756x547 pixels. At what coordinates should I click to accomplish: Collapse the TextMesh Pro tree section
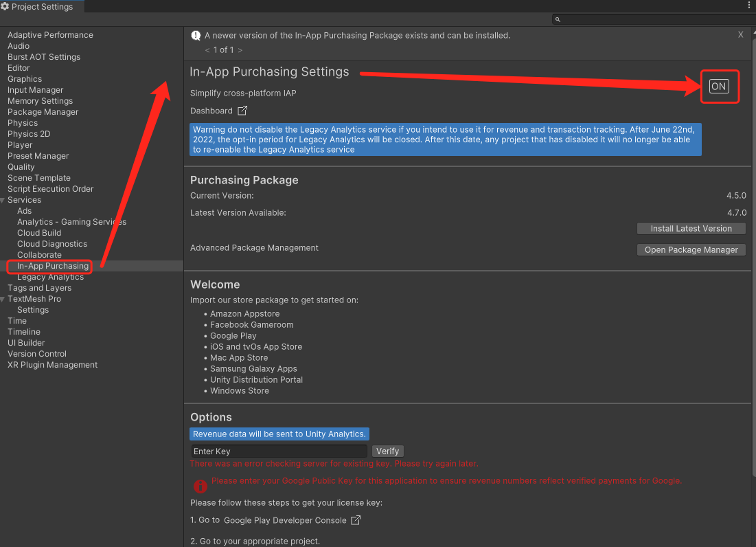[x=3, y=299]
